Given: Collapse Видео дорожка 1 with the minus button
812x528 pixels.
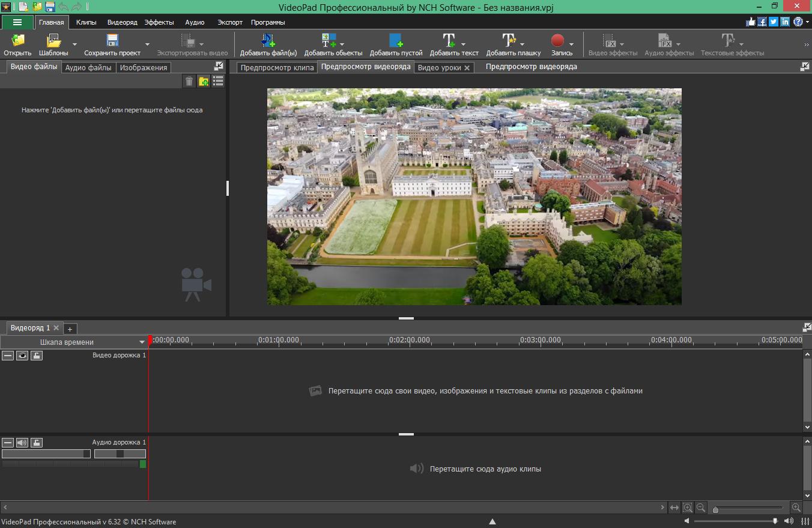Looking at the screenshot, I should coord(8,356).
